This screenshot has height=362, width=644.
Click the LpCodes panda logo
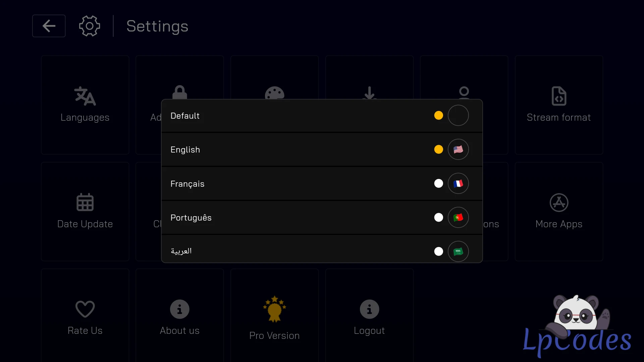577,325
